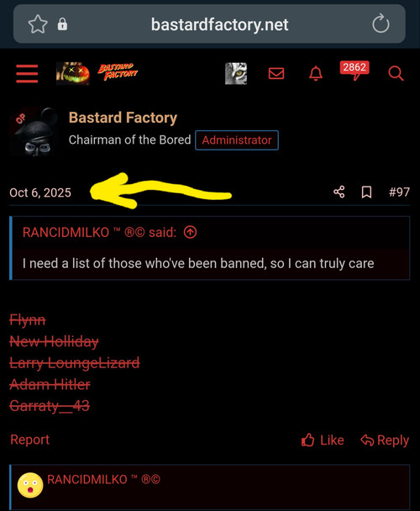Open the search magnifier icon
420x511 pixels.
pos(396,73)
